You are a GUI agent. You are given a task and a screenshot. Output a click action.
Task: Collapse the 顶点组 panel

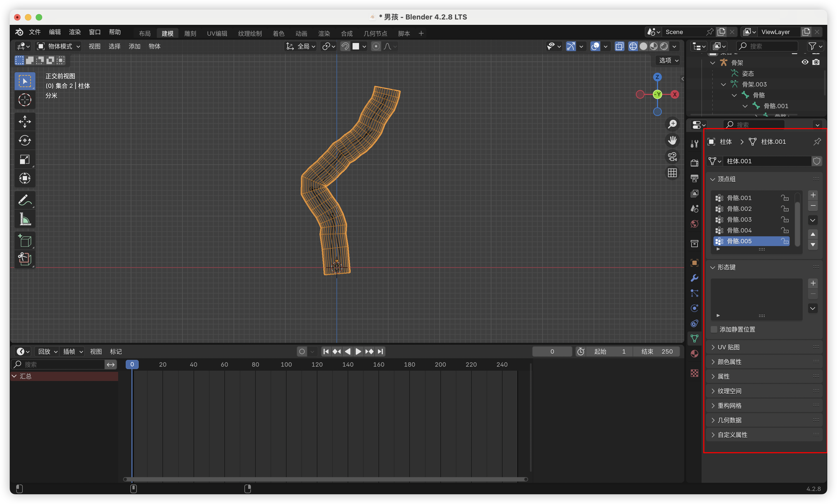pos(713,179)
